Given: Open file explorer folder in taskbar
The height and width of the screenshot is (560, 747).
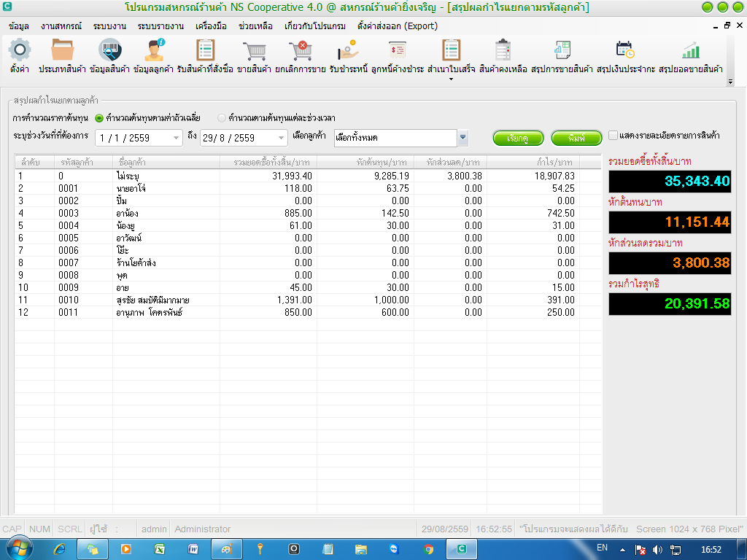Looking at the screenshot, I should (360, 549).
